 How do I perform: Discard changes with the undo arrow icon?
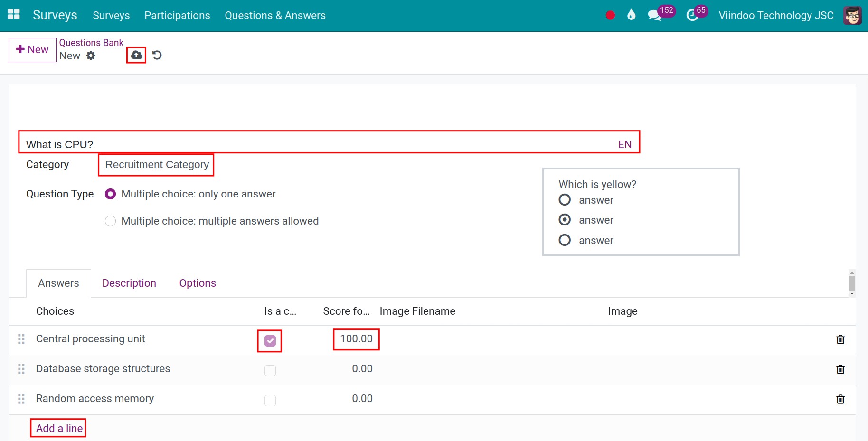[x=157, y=55]
